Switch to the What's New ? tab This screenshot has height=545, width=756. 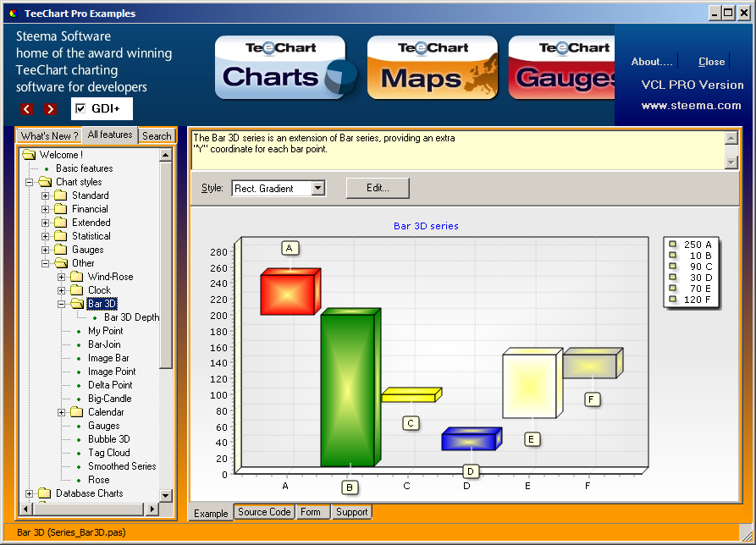coord(49,136)
